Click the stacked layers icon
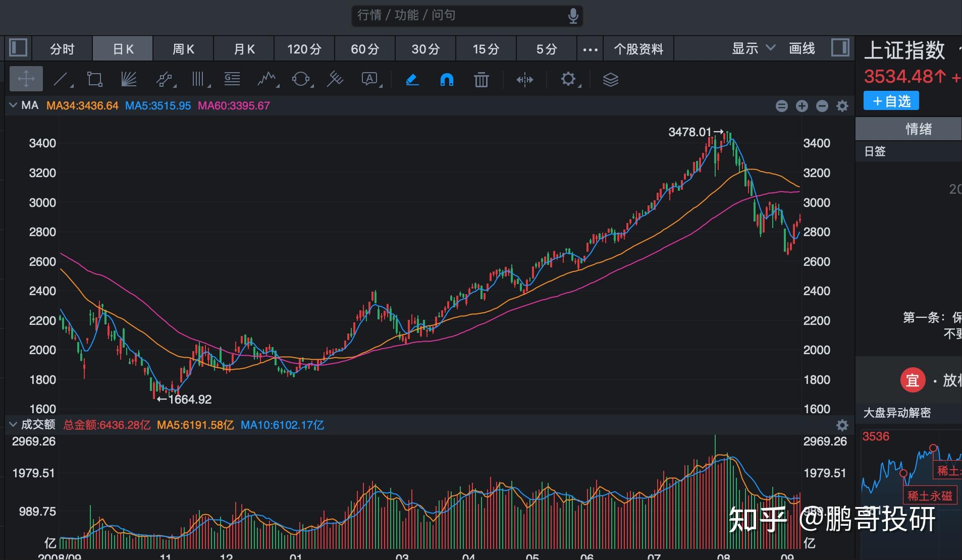The height and width of the screenshot is (560, 962). (611, 79)
